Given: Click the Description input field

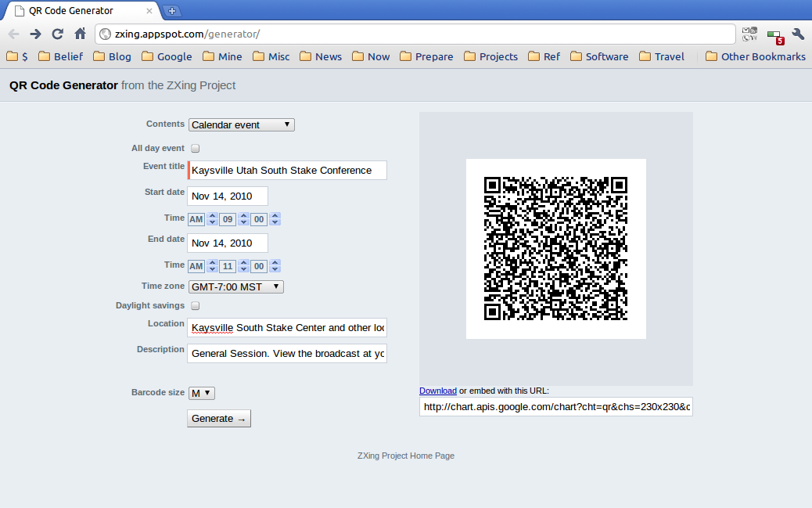Looking at the screenshot, I should (x=287, y=354).
